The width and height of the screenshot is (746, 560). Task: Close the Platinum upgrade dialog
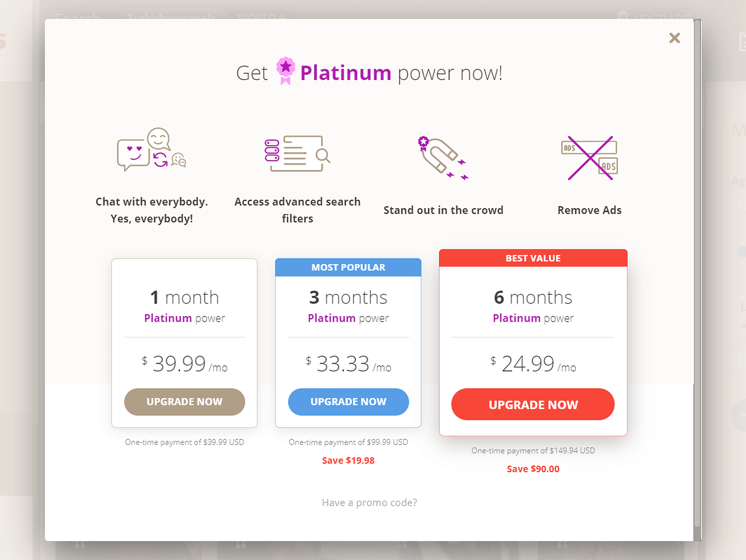pyautogui.click(x=674, y=38)
